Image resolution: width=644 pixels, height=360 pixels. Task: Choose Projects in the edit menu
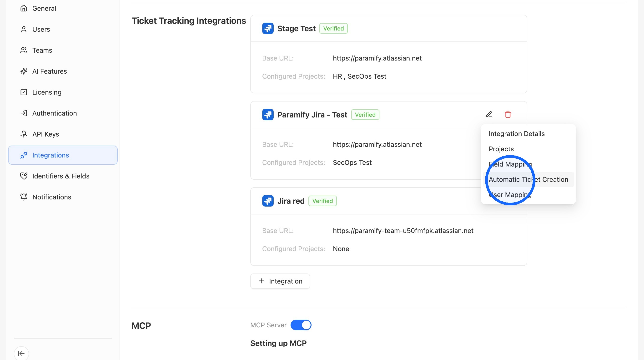click(528, 149)
